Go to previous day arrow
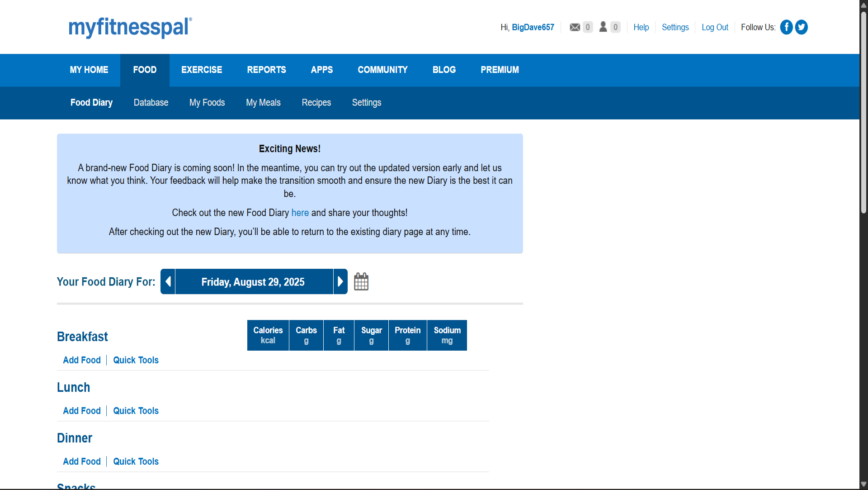The width and height of the screenshot is (868, 490). (168, 281)
